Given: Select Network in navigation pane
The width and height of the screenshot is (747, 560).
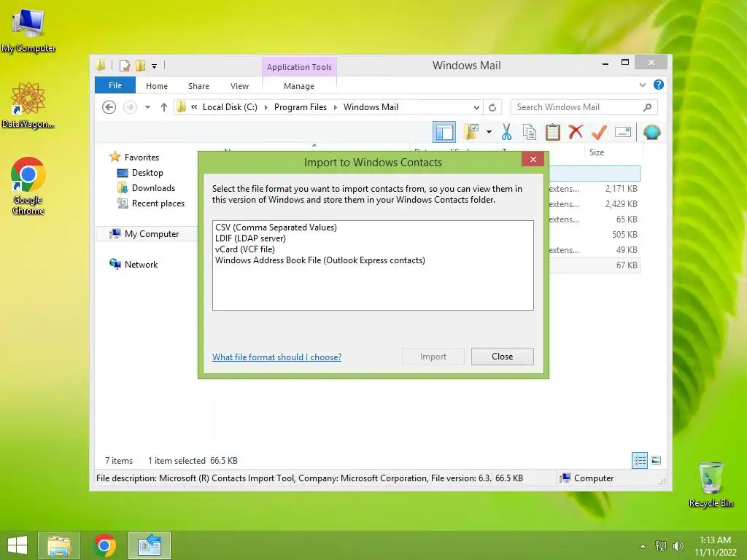Looking at the screenshot, I should click(x=141, y=264).
